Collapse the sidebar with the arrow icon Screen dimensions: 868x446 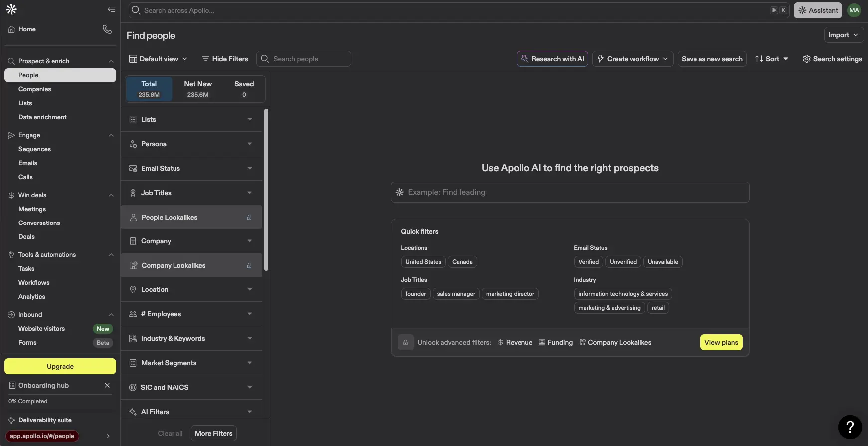coord(111,9)
